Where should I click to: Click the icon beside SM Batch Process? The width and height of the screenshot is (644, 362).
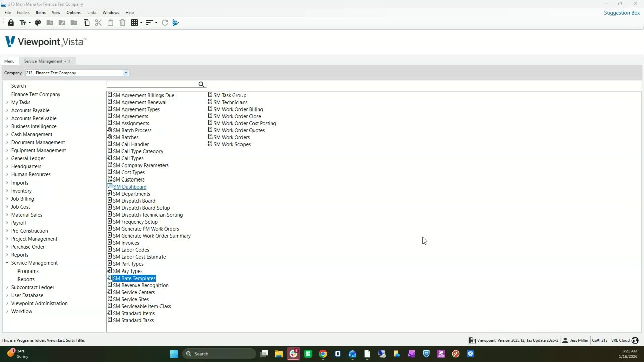click(110, 130)
